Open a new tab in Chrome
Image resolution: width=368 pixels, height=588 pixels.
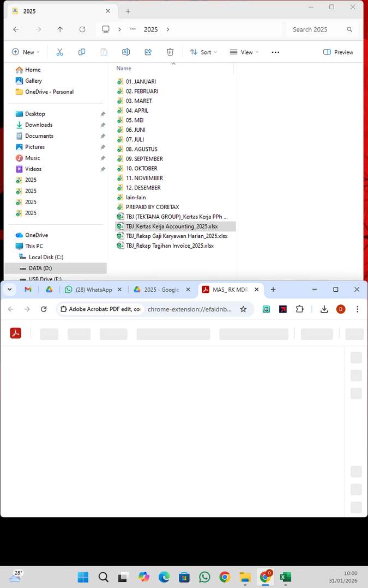tap(273, 290)
